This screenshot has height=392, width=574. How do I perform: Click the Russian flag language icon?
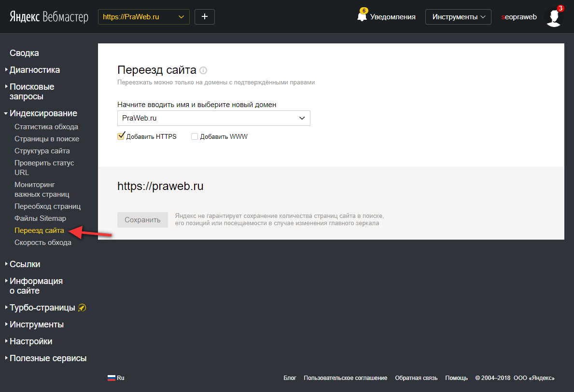(x=111, y=378)
